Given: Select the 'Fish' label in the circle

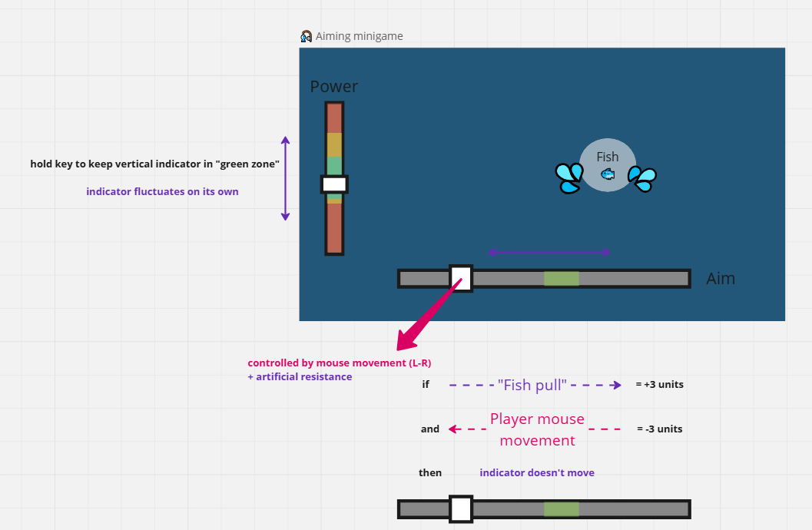Looking at the screenshot, I should (x=608, y=157).
